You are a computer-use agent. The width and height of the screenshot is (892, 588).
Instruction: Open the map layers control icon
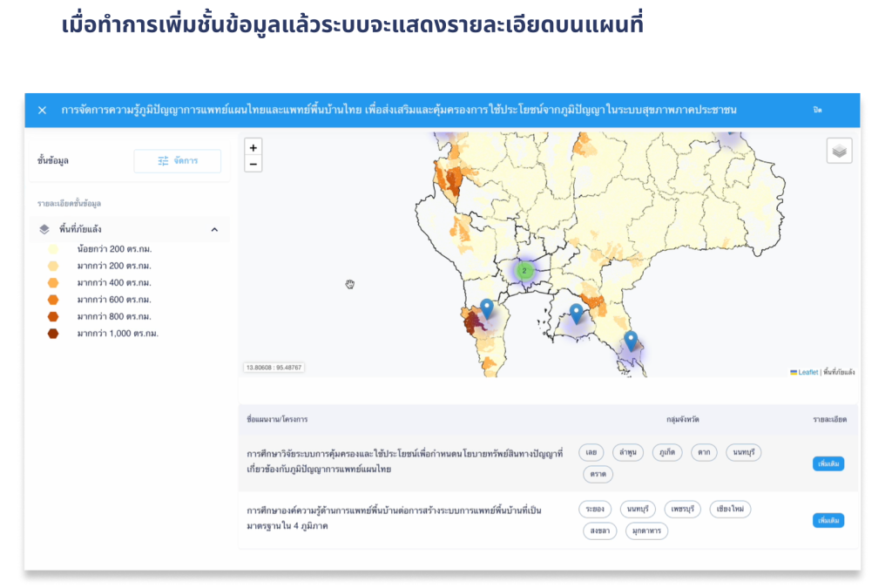[839, 151]
